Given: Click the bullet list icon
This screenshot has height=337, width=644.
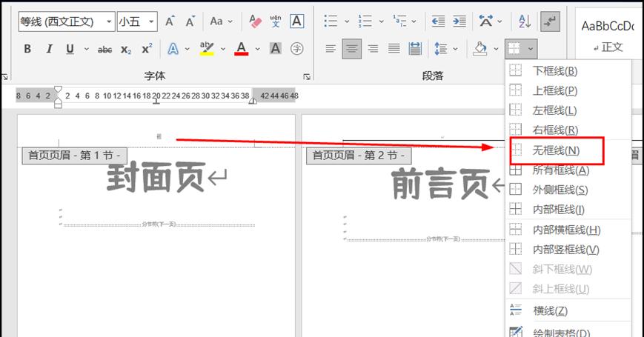Looking at the screenshot, I should 331,21.
